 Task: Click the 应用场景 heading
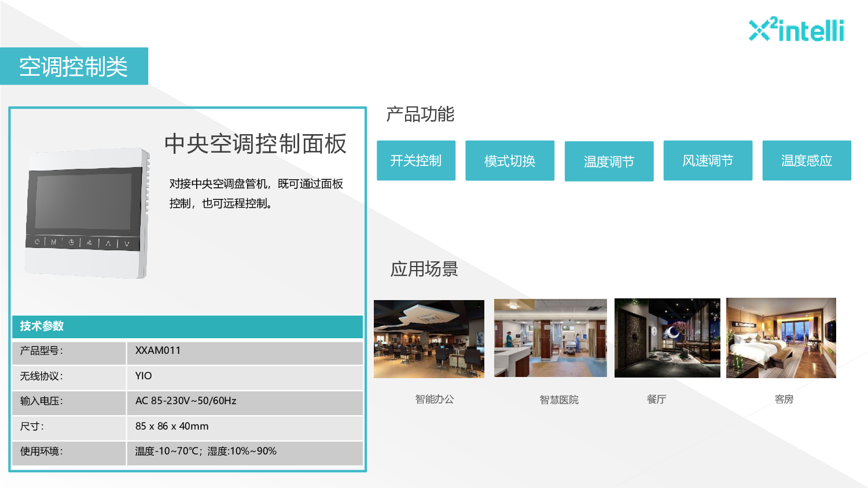tap(424, 269)
